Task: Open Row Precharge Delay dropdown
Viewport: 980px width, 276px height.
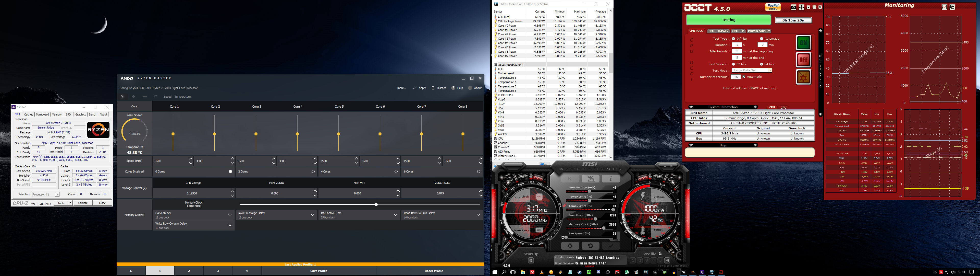Action: point(277,215)
